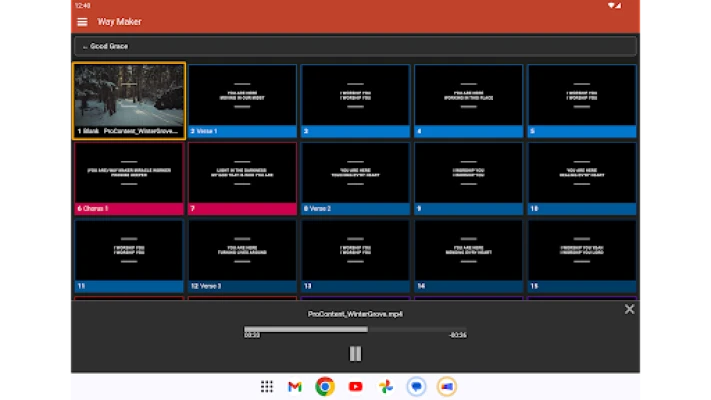Select slide 2 Verse 1

(242, 101)
